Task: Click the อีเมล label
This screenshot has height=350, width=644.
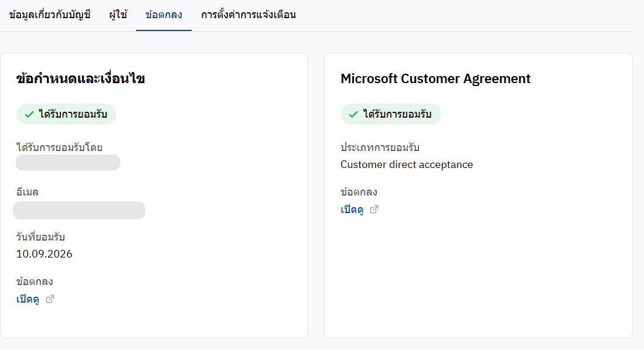Action: coord(27,191)
